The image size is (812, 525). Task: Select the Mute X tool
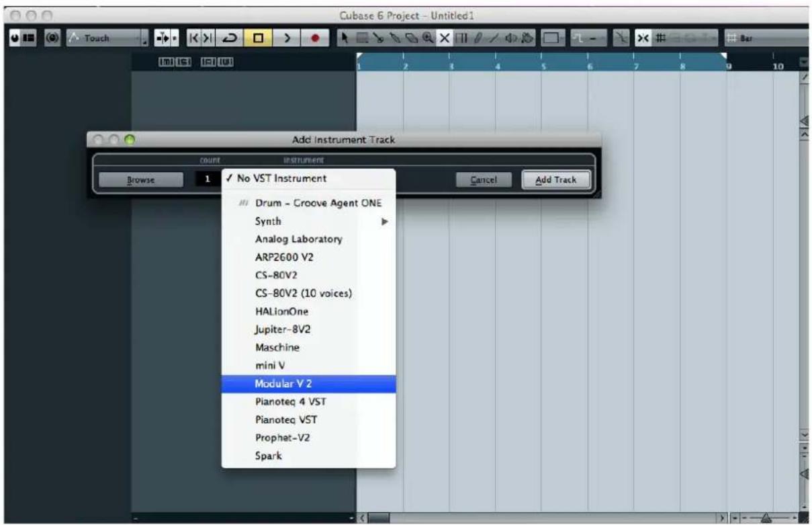click(444, 38)
